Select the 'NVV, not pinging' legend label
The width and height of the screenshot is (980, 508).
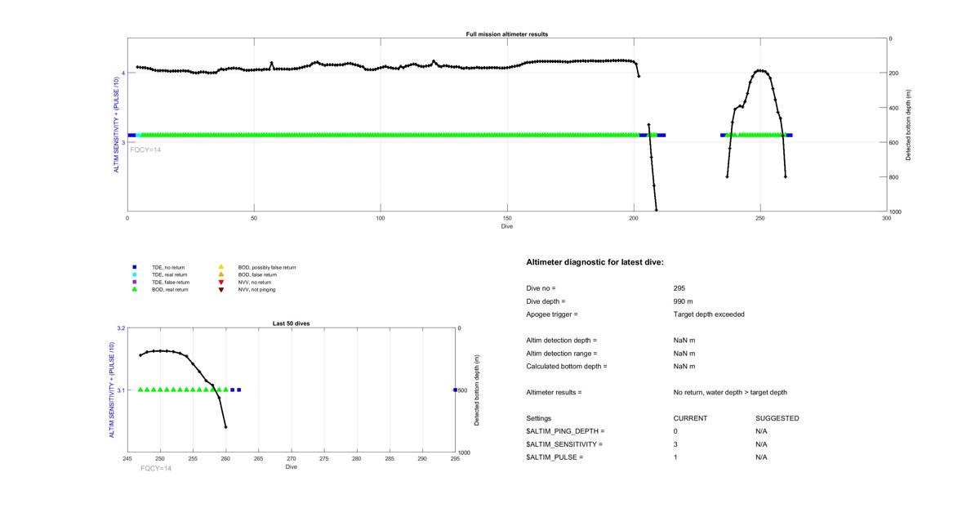tap(257, 289)
